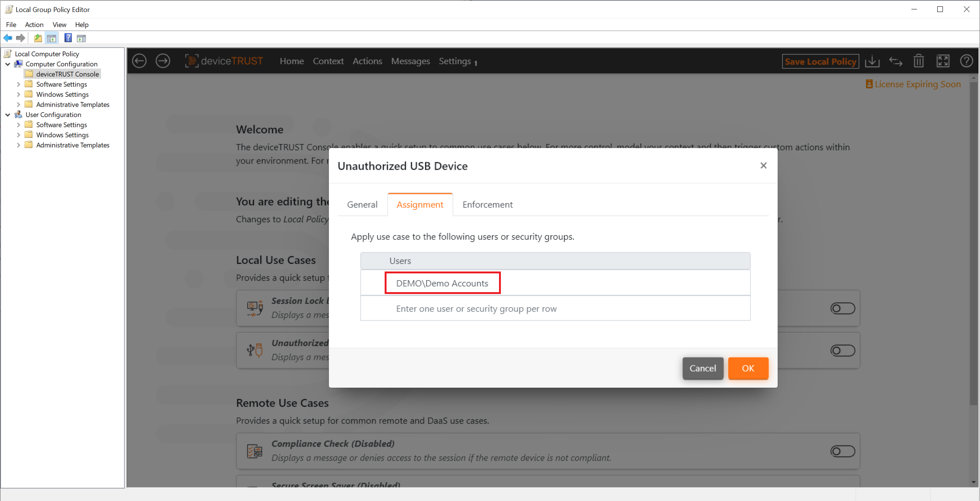Click the trash delete icon
The height and width of the screenshot is (501, 980).
click(x=919, y=61)
